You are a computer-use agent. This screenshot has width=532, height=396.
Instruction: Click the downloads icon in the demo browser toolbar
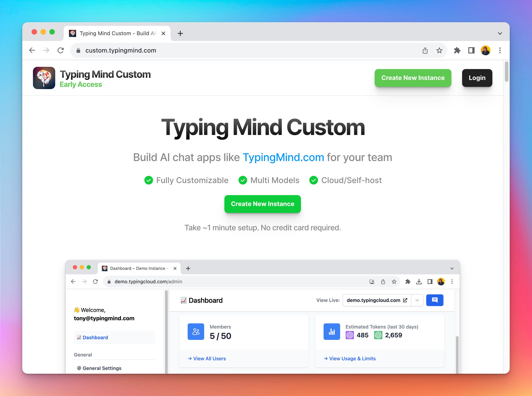point(419,282)
